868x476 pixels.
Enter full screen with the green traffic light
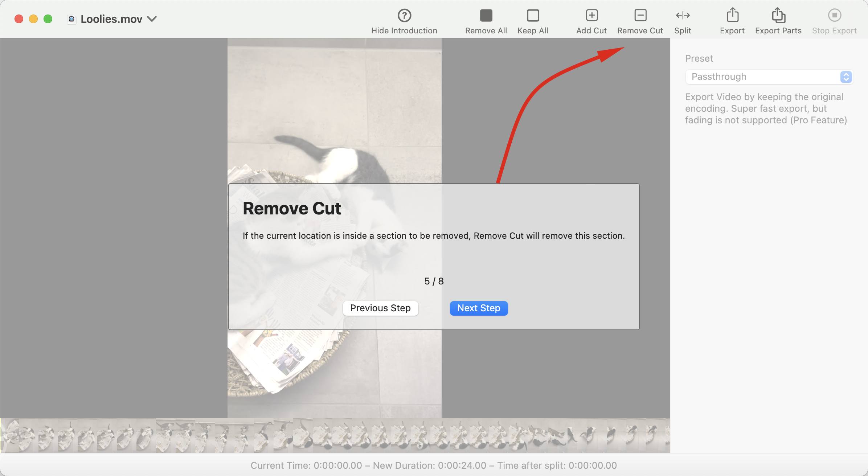[x=48, y=19]
